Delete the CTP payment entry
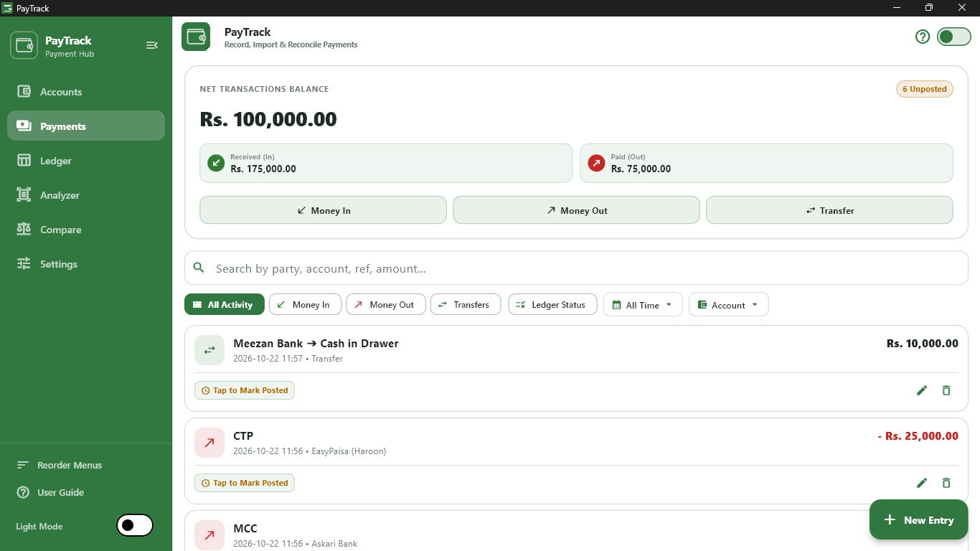This screenshot has height=551, width=980. [x=946, y=483]
